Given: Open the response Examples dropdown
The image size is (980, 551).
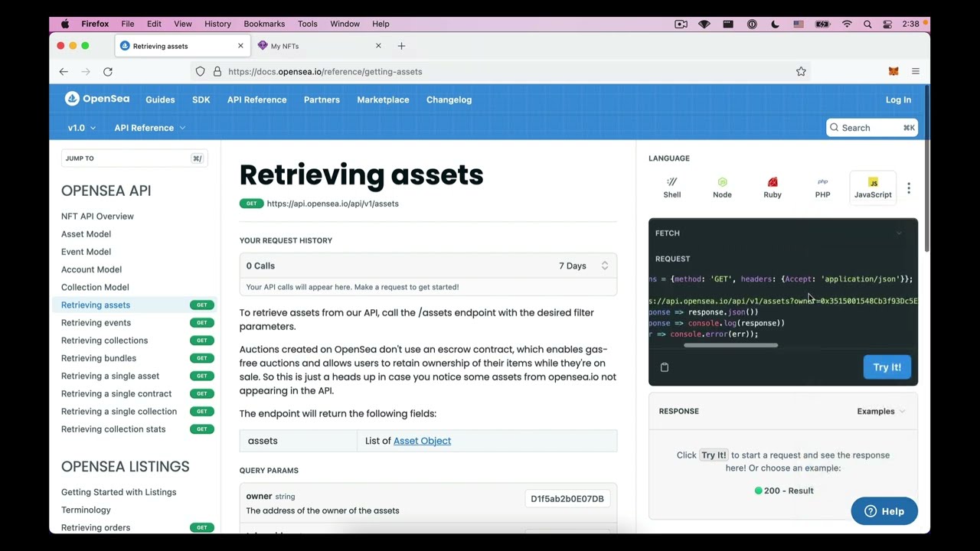Looking at the screenshot, I should tap(880, 412).
